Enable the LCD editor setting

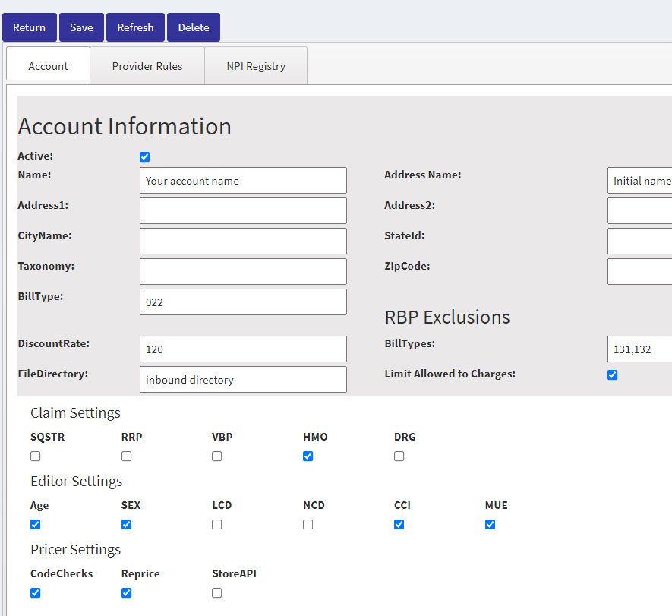click(217, 525)
